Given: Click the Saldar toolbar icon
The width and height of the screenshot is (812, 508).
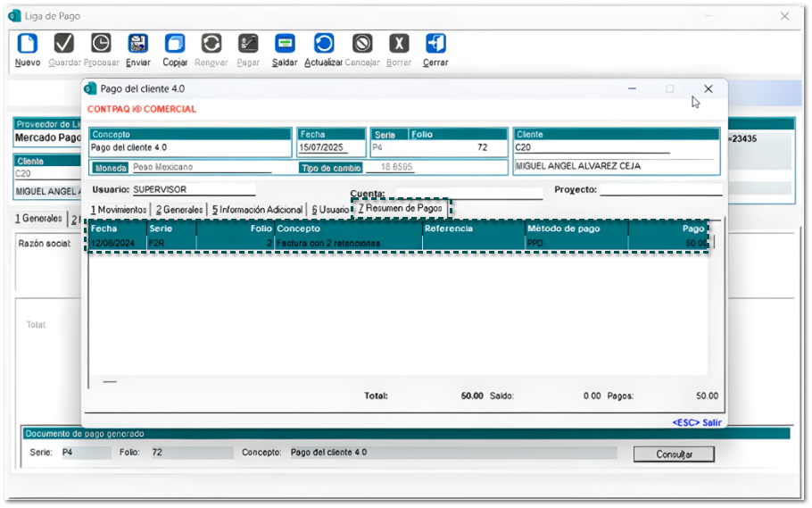Looking at the screenshot, I should click(x=285, y=44).
